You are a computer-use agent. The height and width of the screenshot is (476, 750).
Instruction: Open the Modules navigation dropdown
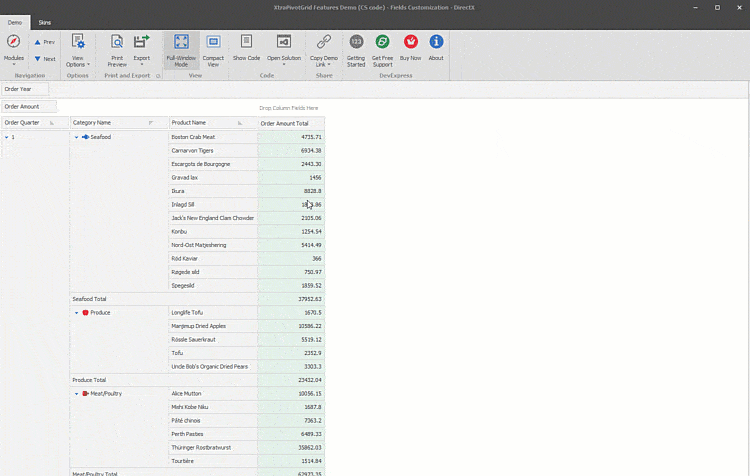tap(13, 48)
